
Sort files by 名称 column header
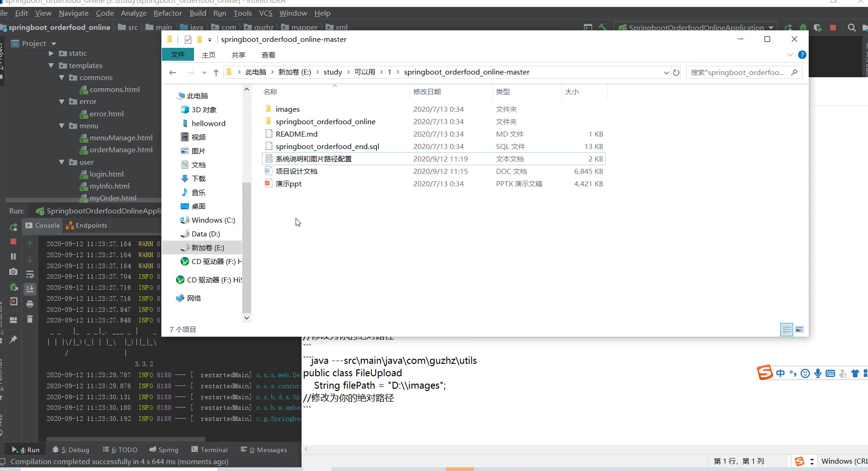[270, 92]
